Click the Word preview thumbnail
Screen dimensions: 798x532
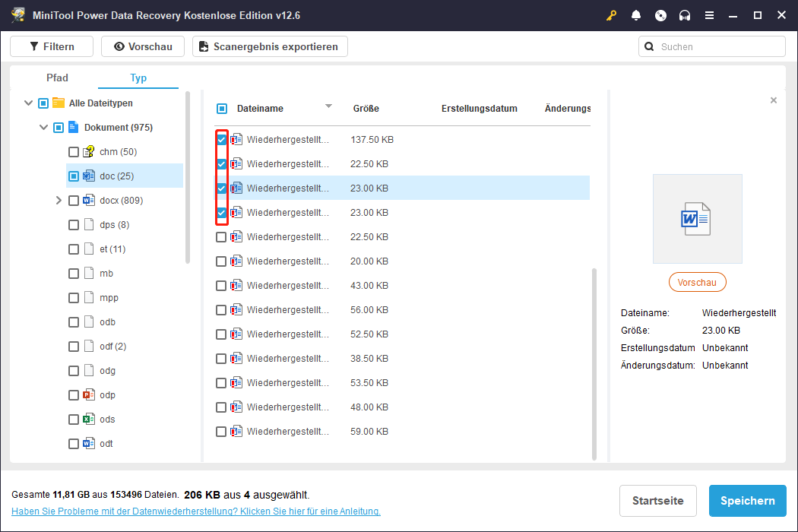tap(697, 219)
